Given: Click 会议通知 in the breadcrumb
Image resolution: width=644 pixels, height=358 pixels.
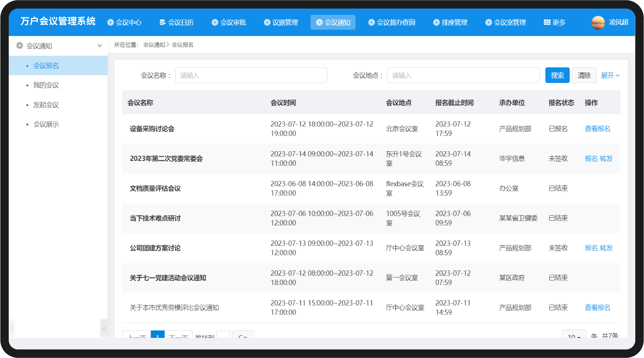Looking at the screenshot, I should [x=154, y=45].
